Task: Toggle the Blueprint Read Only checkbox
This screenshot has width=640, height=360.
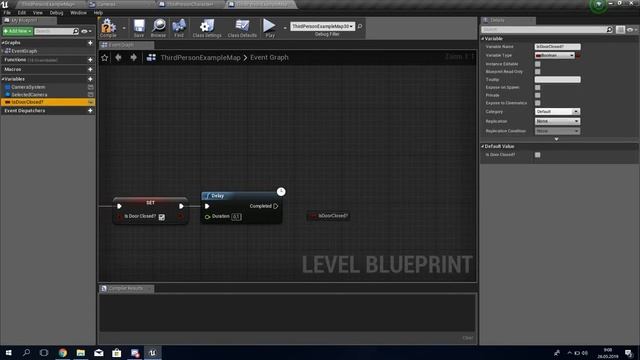Action: pos(538,72)
